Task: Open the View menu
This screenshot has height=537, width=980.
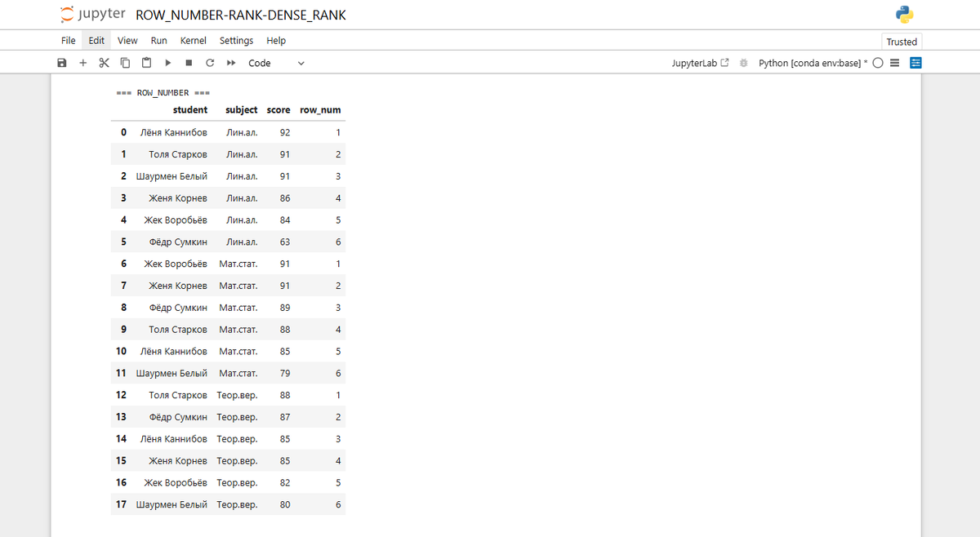Action: point(127,41)
